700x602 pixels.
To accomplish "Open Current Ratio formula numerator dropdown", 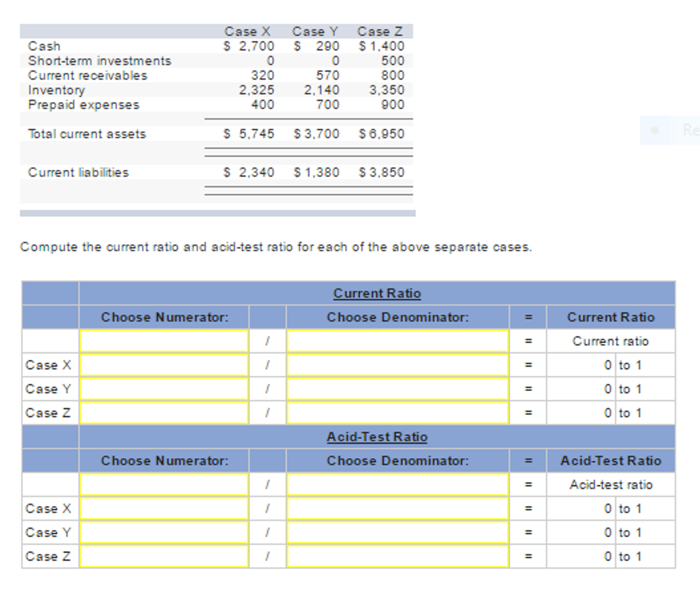I will click(164, 341).
